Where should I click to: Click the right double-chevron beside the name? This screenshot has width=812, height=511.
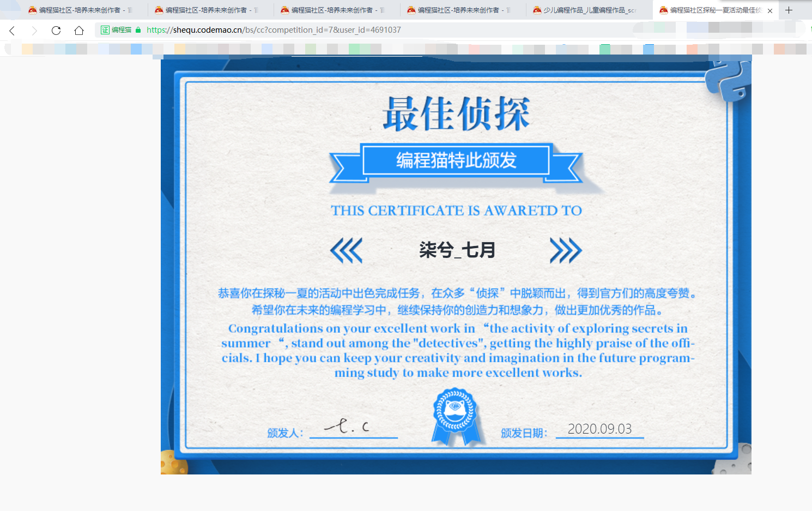[x=566, y=250]
